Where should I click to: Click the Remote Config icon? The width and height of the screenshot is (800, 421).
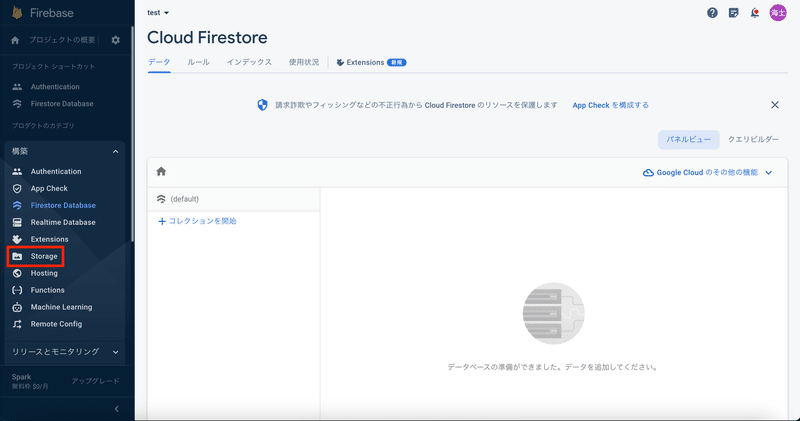[x=17, y=324]
